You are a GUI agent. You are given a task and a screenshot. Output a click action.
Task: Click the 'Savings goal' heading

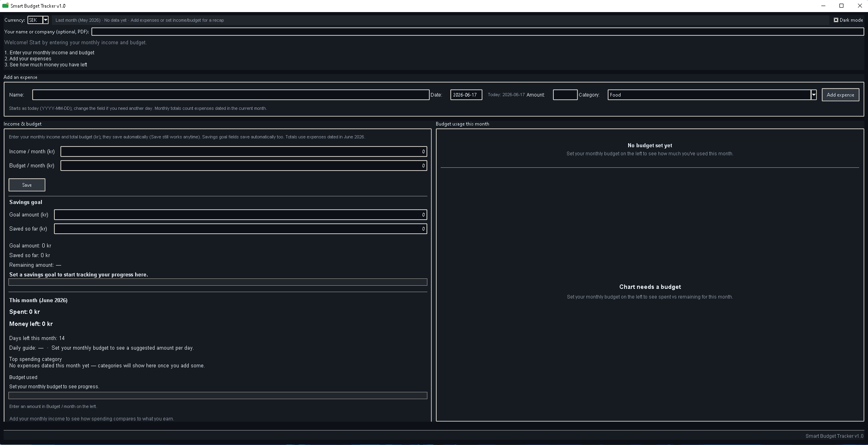pos(26,202)
